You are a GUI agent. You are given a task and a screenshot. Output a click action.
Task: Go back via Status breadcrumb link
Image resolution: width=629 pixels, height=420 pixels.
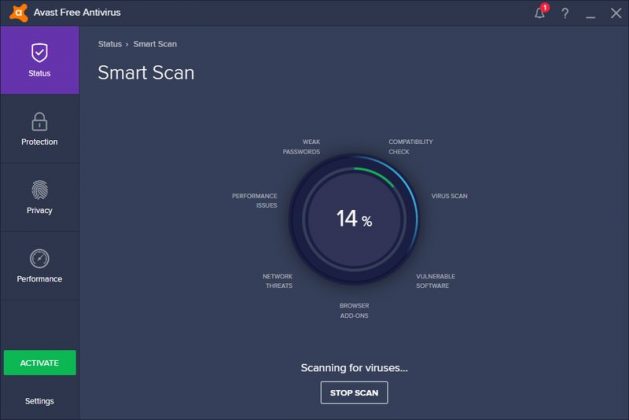tap(109, 44)
